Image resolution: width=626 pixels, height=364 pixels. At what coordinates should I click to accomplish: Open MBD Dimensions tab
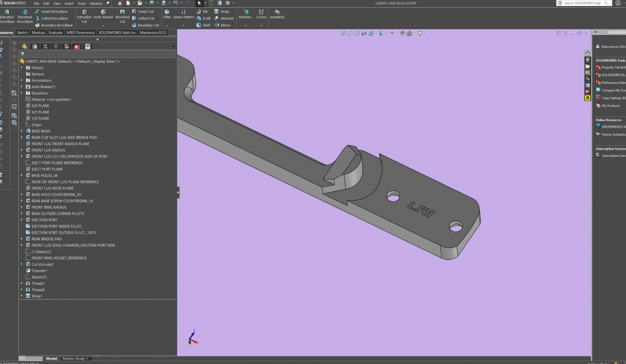[80, 32]
